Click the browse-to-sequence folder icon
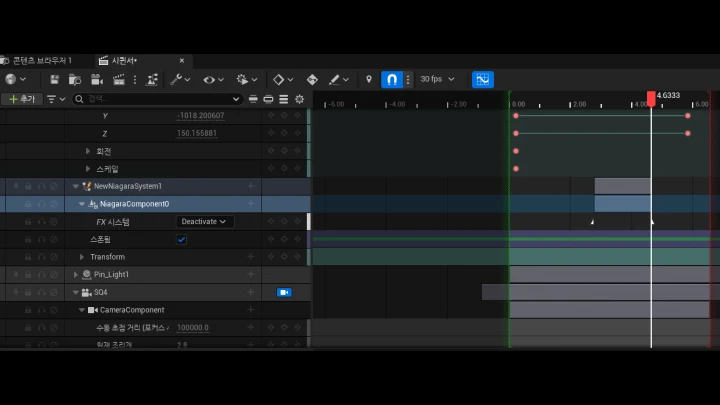The width and height of the screenshot is (720, 405). pos(75,79)
